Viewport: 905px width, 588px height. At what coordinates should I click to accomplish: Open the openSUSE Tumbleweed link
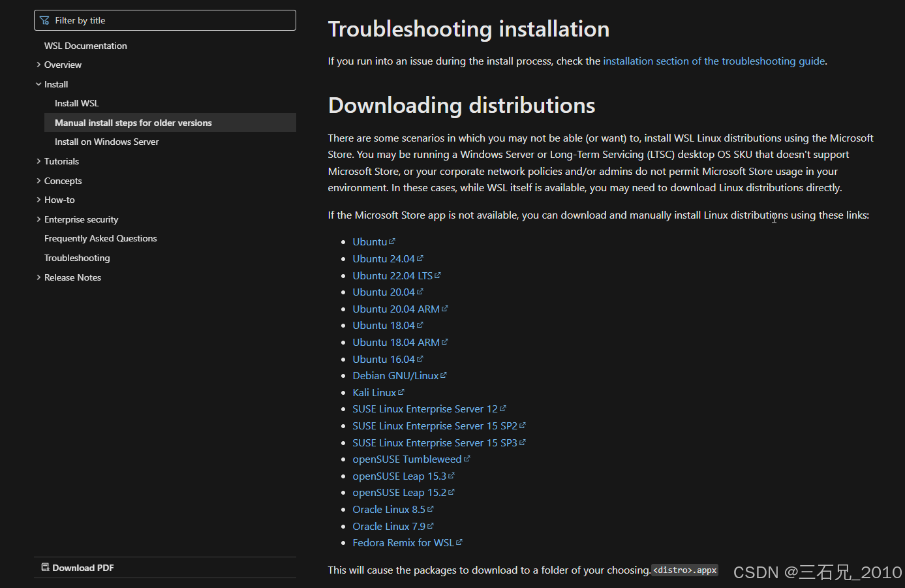[x=407, y=459]
